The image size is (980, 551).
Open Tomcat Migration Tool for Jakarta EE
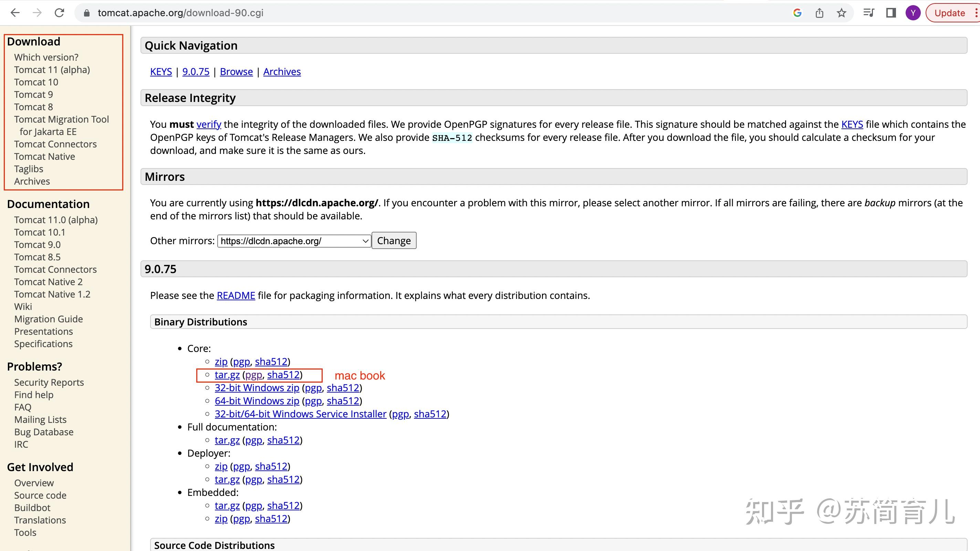point(62,126)
